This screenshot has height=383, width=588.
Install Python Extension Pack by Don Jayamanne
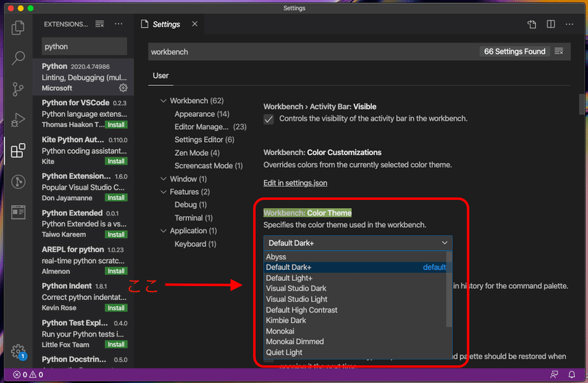[x=116, y=198]
